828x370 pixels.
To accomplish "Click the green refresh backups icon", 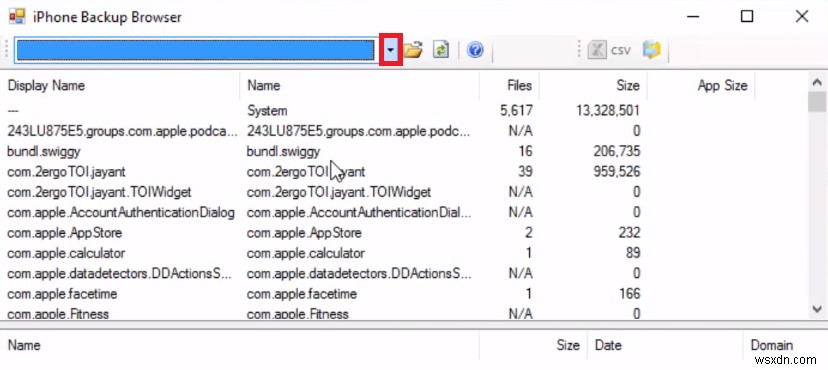I will coord(441,50).
